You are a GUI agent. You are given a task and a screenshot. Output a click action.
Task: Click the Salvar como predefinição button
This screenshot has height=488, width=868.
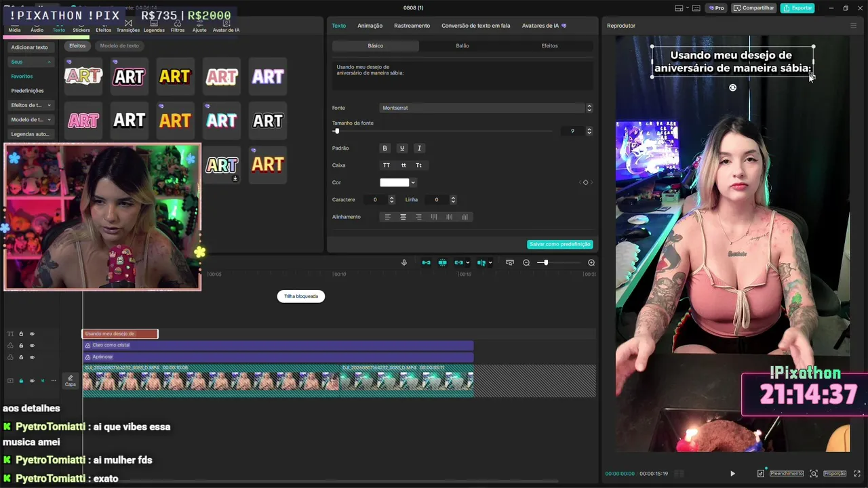tap(560, 244)
